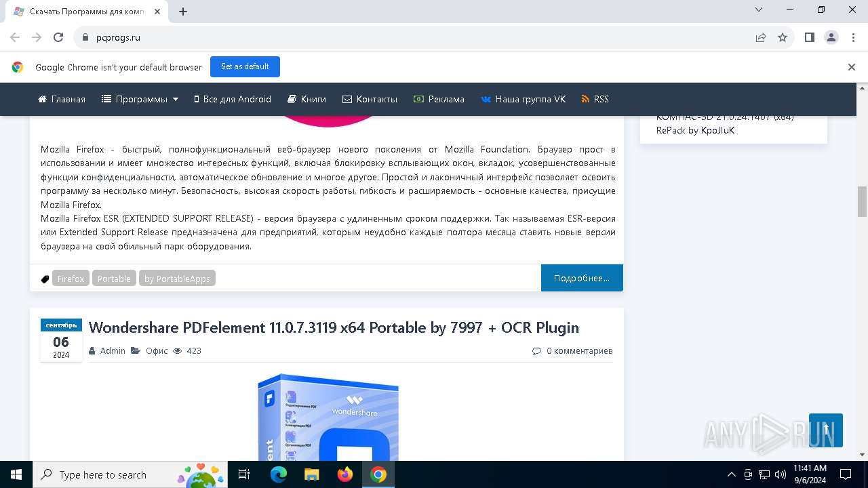Viewport: 868px width, 488px height.
Task: Click views count 423
Action: pyautogui.click(x=187, y=350)
